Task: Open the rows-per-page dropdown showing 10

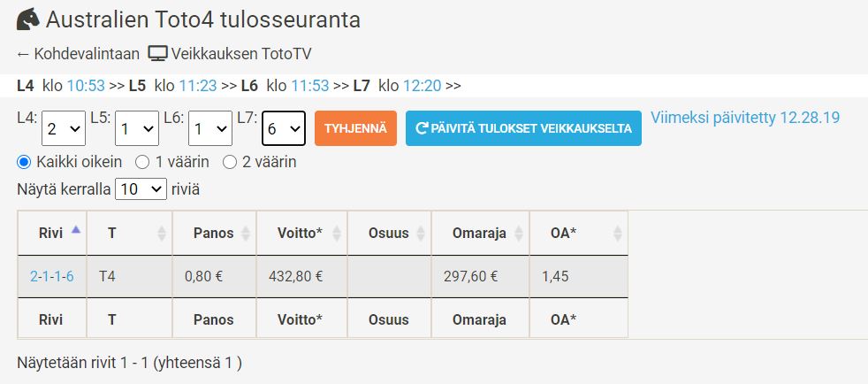Action: click(x=141, y=189)
